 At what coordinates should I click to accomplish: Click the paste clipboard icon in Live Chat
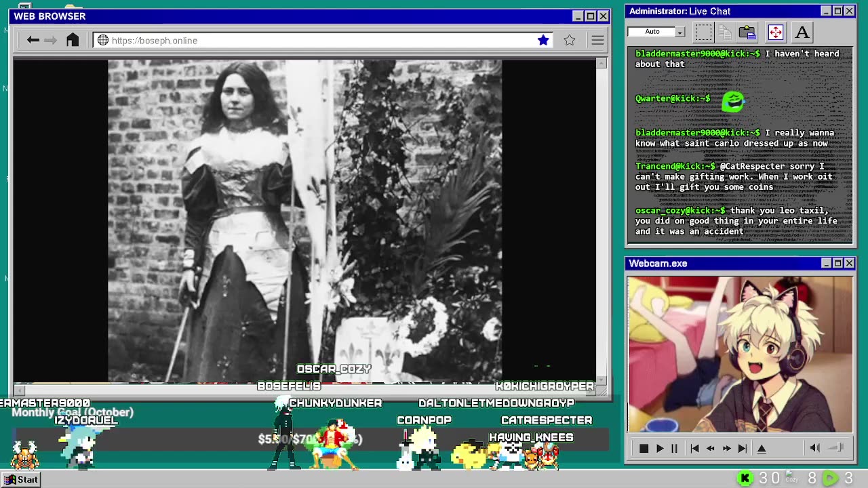click(x=747, y=32)
